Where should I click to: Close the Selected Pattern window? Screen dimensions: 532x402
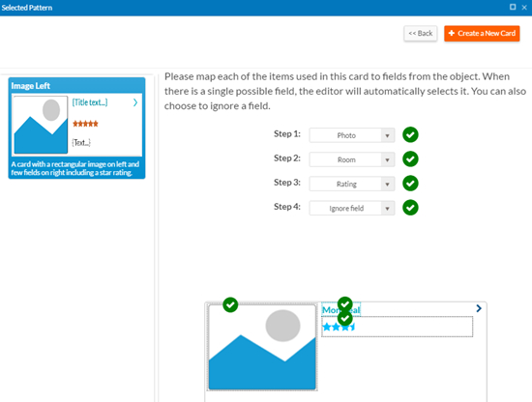524,7
